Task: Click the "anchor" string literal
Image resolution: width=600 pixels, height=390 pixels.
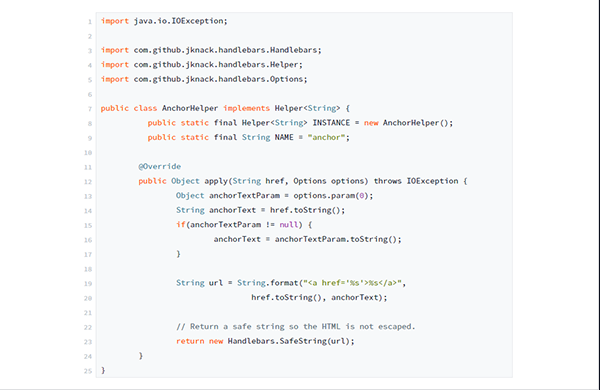Action: pos(326,137)
